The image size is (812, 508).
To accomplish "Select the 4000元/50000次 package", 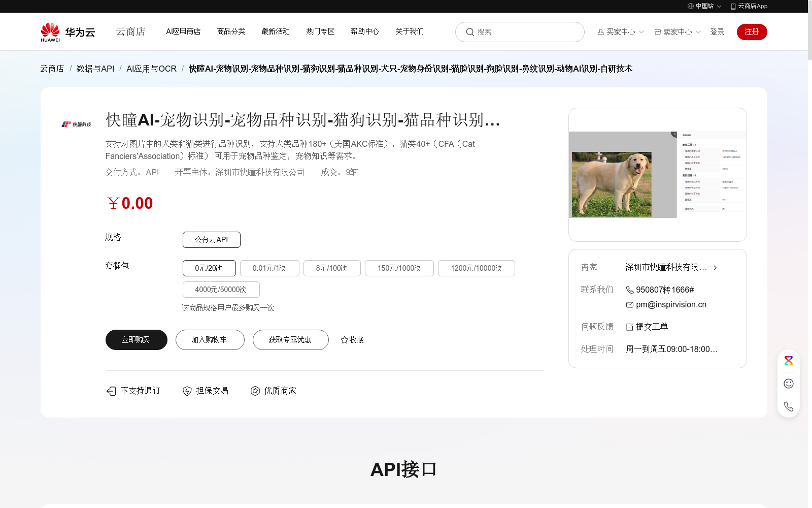I will pyautogui.click(x=221, y=290).
